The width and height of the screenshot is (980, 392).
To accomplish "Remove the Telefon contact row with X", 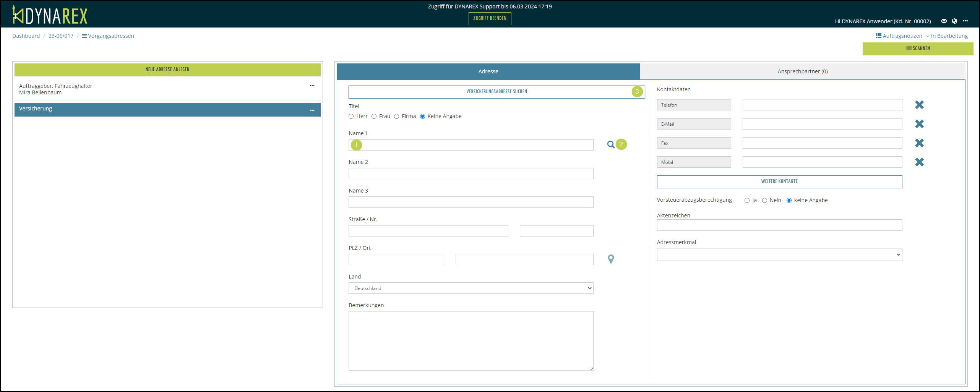I will (x=919, y=105).
